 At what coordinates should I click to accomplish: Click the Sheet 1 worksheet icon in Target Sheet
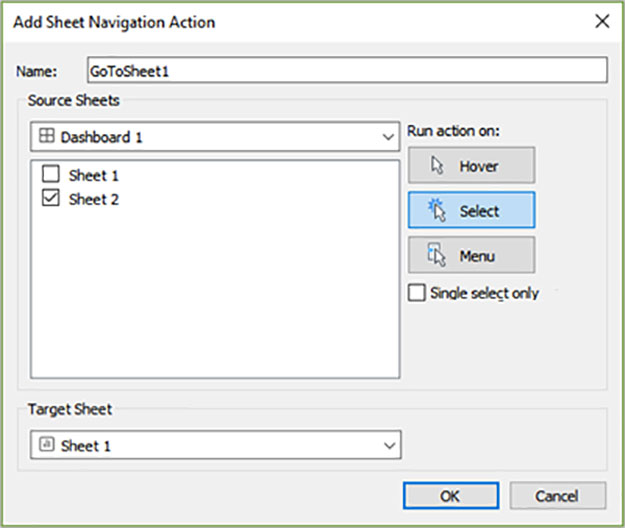47,444
